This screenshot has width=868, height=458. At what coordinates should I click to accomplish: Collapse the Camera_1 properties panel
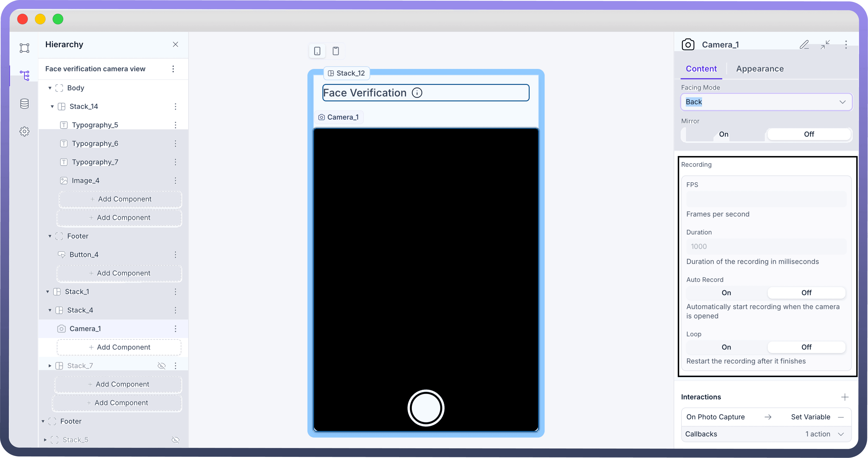[x=825, y=45]
